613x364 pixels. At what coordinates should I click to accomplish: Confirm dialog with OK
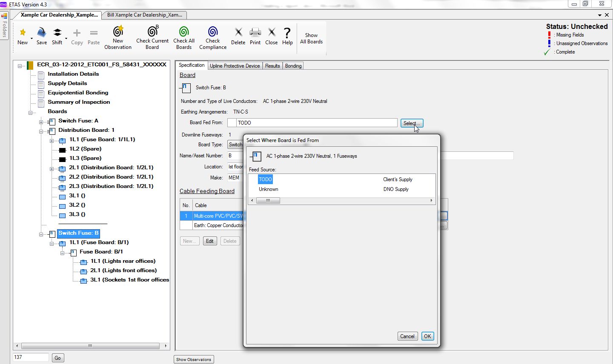pyautogui.click(x=427, y=336)
